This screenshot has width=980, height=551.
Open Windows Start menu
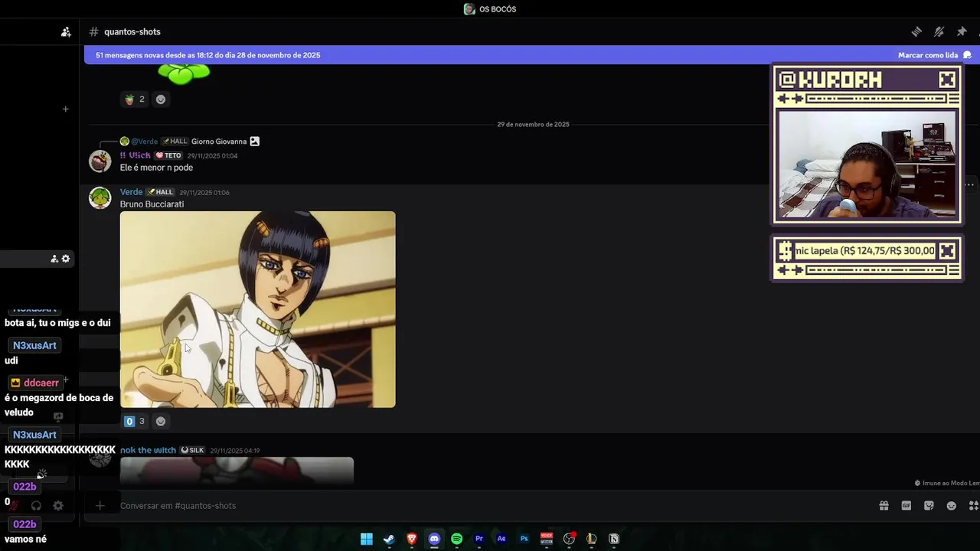pyautogui.click(x=367, y=539)
